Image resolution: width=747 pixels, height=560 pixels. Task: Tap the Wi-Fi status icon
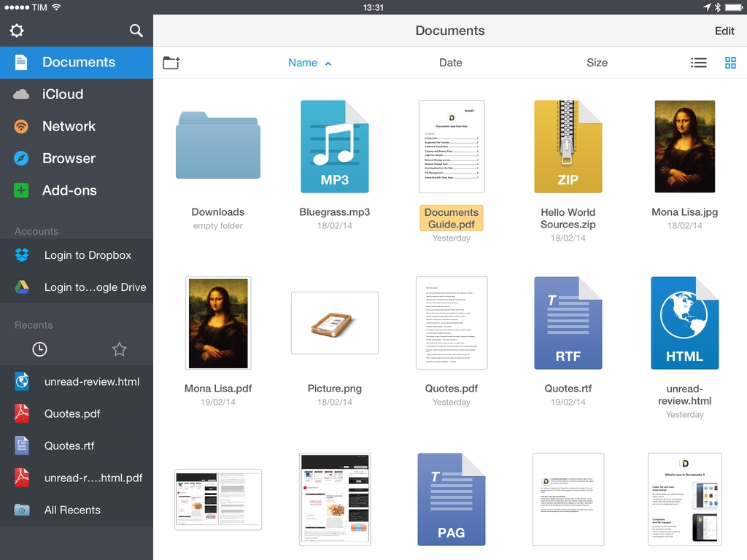(x=56, y=7)
